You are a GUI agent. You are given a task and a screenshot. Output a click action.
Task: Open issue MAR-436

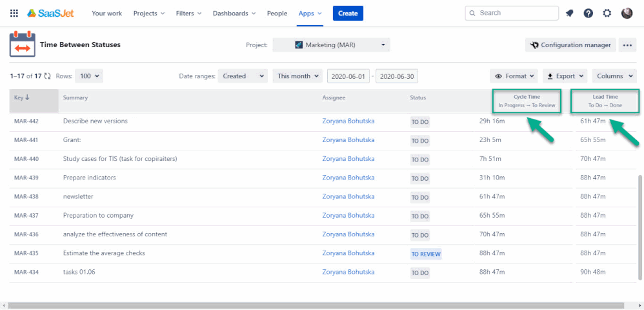[x=26, y=235]
